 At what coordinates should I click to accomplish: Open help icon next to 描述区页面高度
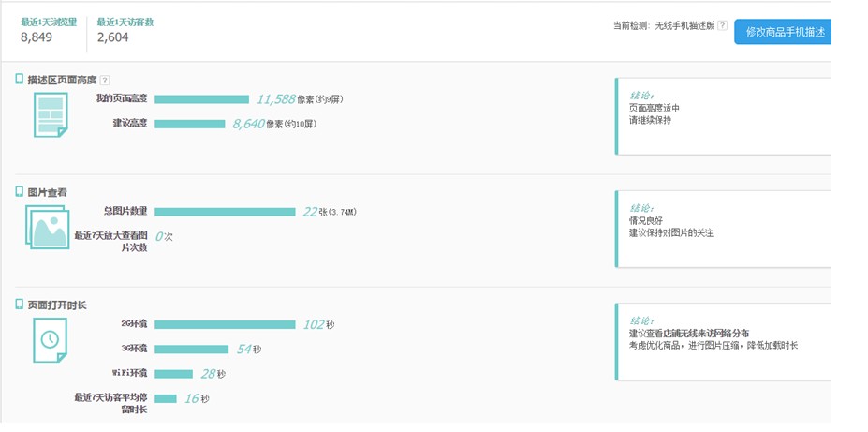click(104, 81)
